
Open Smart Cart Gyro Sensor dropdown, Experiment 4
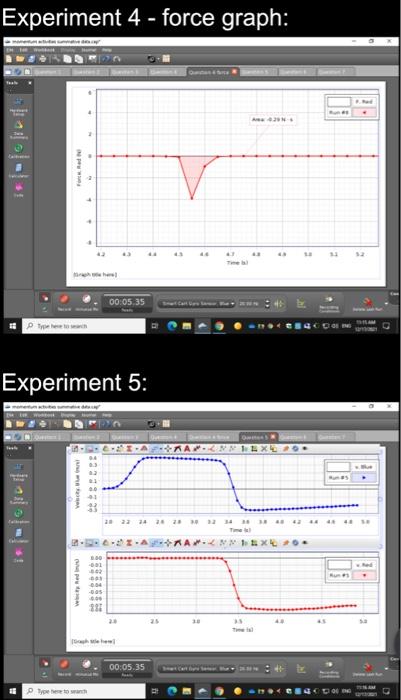(x=196, y=304)
